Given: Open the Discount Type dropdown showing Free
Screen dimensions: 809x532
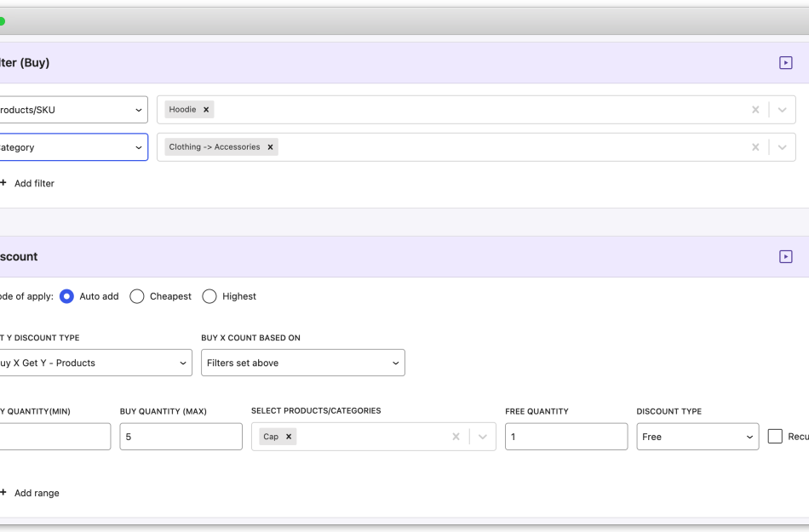Looking at the screenshot, I should pyautogui.click(x=697, y=437).
